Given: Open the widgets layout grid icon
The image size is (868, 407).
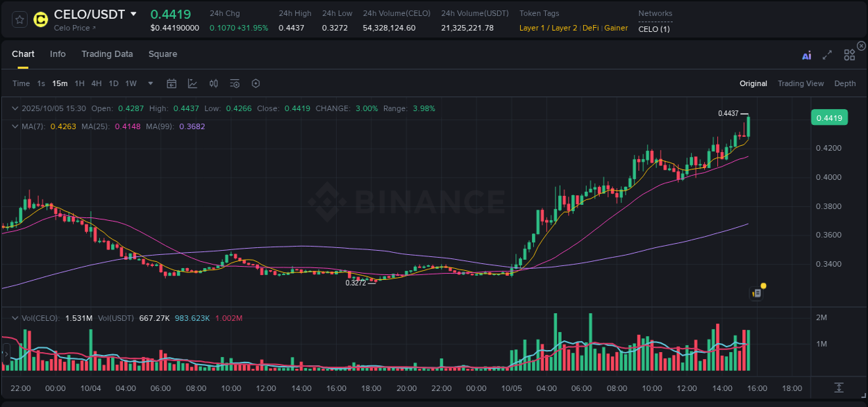Looking at the screenshot, I should (849, 53).
